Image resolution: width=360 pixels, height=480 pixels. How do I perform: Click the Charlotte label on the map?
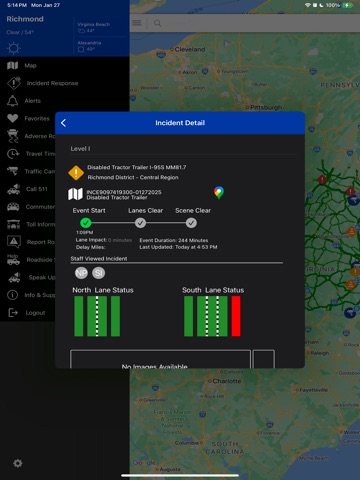[x=227, y=381]
